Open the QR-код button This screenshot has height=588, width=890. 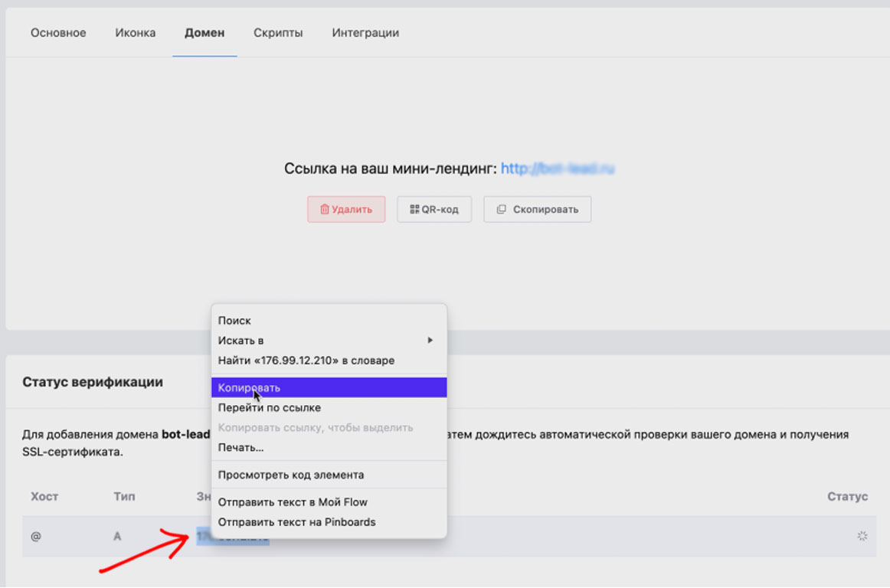pyautogui.click(x=434, y=210)
